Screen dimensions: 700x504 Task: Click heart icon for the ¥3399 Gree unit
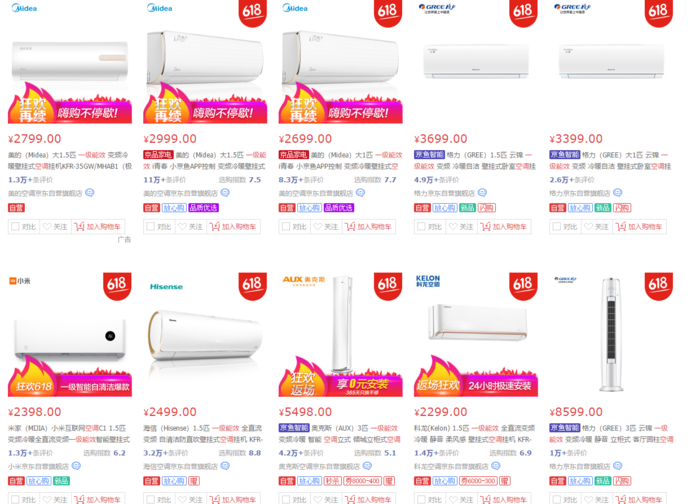(588, 226)
